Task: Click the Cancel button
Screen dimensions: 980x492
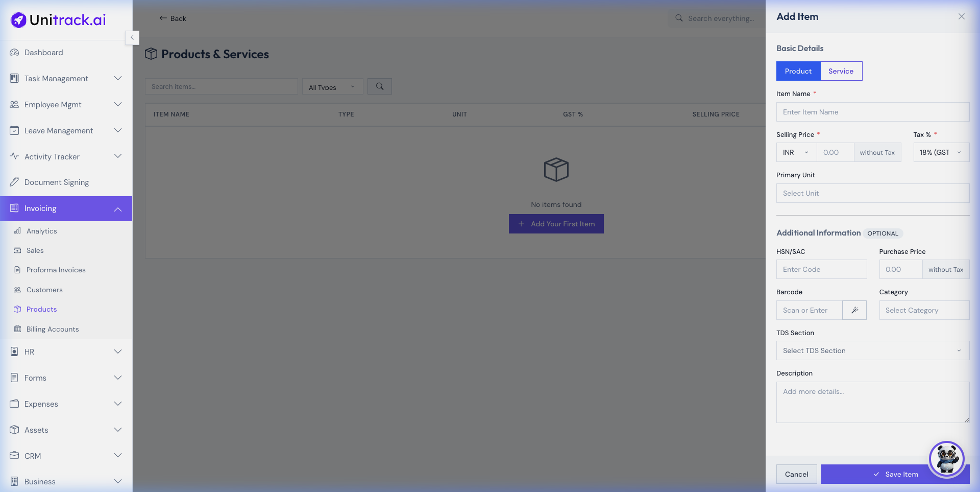Action: pyautogui.click(x=796, y=474)
